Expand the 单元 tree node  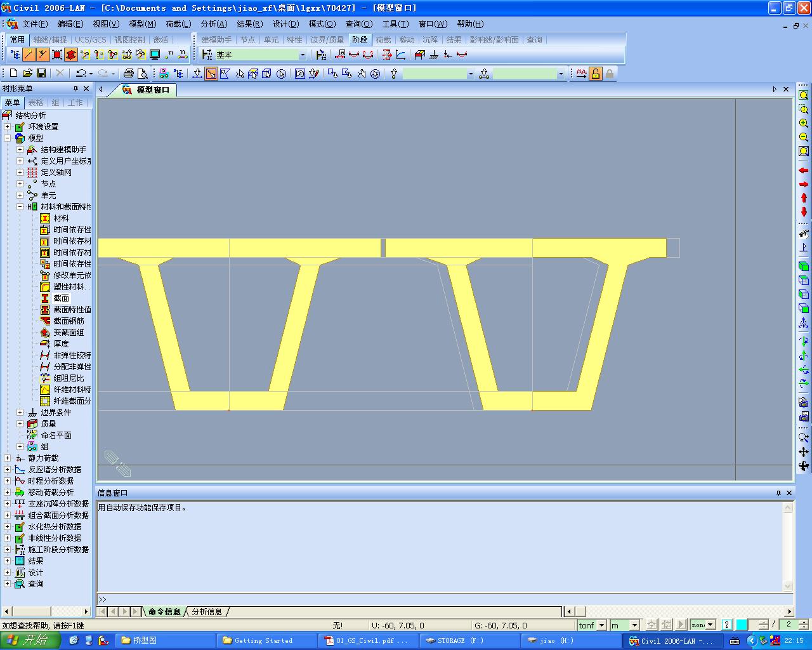point(20,196)
